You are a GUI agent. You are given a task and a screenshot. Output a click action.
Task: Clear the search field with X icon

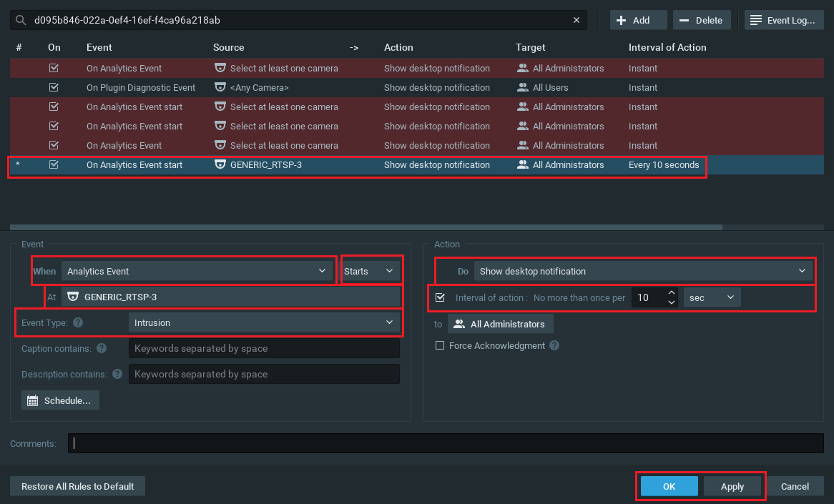tap(577, 20)
